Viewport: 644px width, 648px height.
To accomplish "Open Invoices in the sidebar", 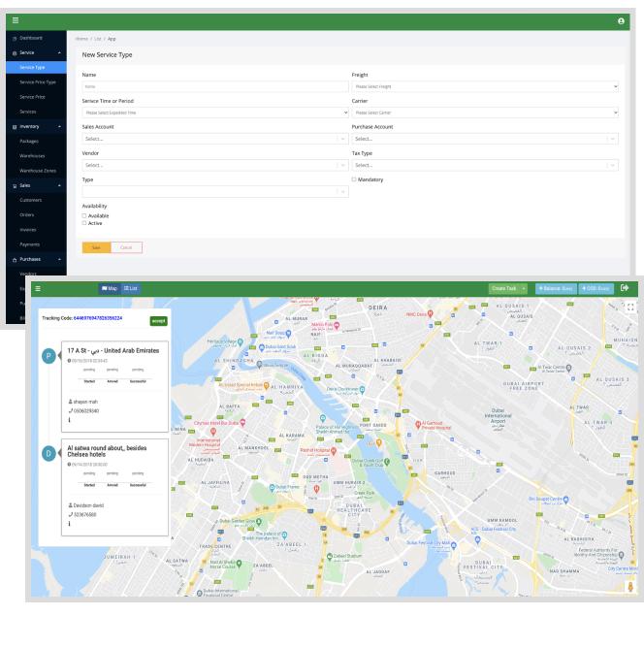I will [28, 230].
